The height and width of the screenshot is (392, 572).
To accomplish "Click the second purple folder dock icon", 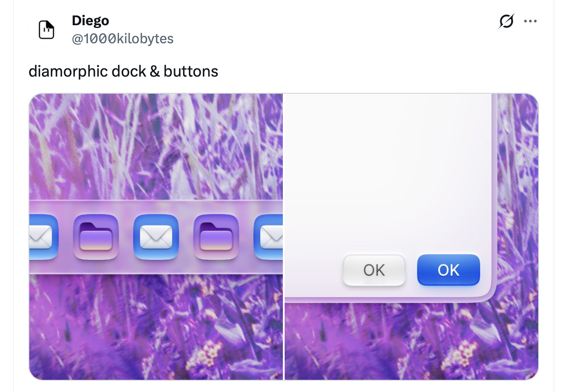I will click(x=216, y=237).
